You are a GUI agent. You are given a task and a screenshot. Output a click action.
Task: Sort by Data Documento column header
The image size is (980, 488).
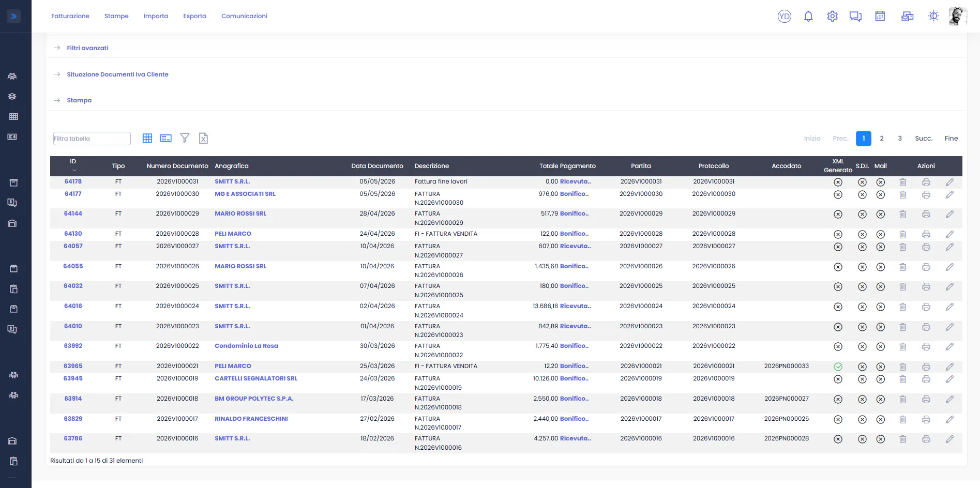click(377, 166)
